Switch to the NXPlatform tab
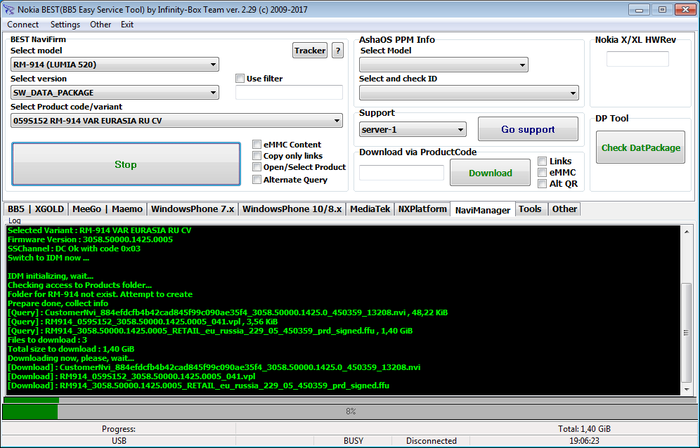 [422, 209]
